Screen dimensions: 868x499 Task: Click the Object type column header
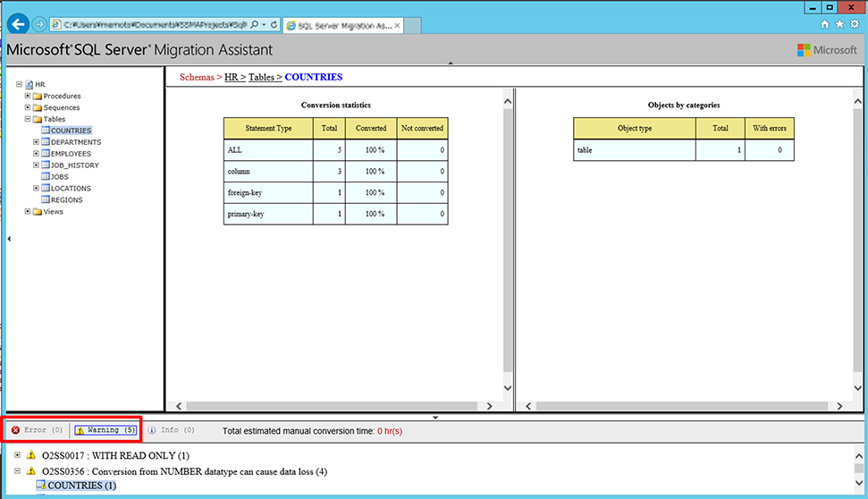[635, 128]
